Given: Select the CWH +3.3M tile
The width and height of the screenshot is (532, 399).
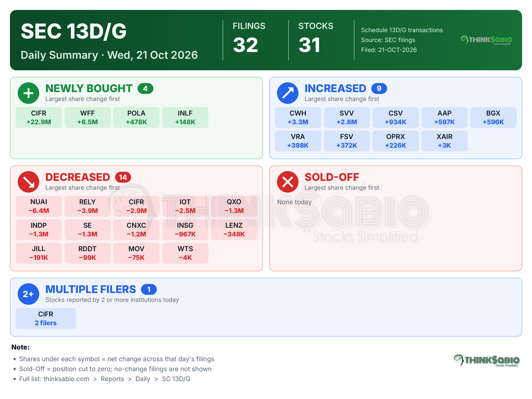Looking at the screenshot, I should click(x=298, y=117).
